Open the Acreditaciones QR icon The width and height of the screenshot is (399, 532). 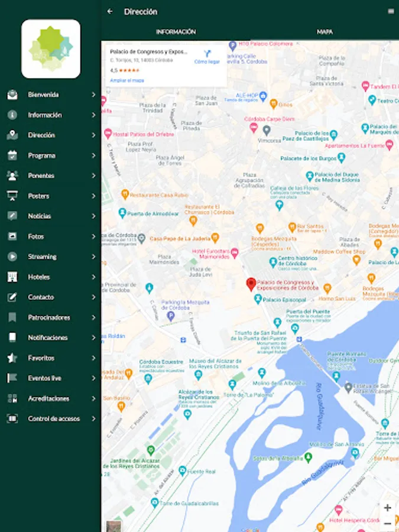click(12, 398)
